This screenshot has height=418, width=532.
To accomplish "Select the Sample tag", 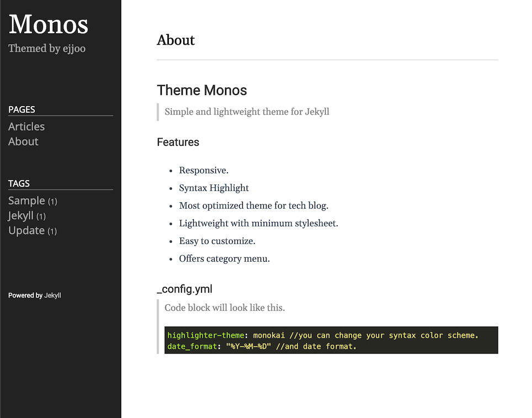I will (26, 200).
